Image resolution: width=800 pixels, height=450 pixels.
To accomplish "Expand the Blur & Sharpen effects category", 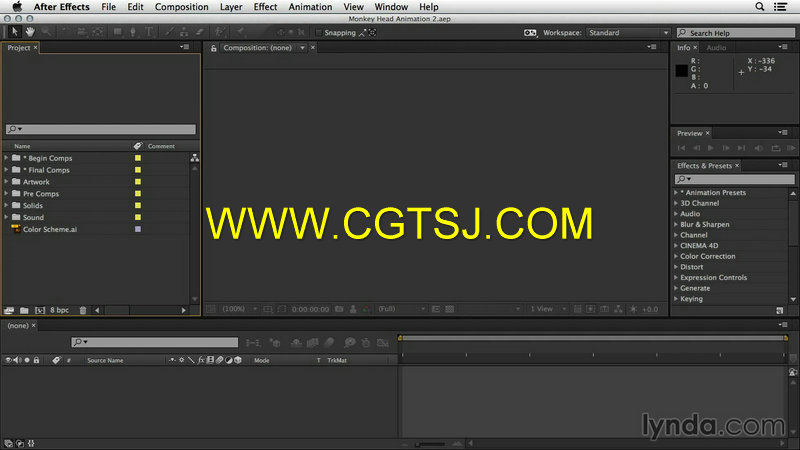I will (x=676, y=224).
